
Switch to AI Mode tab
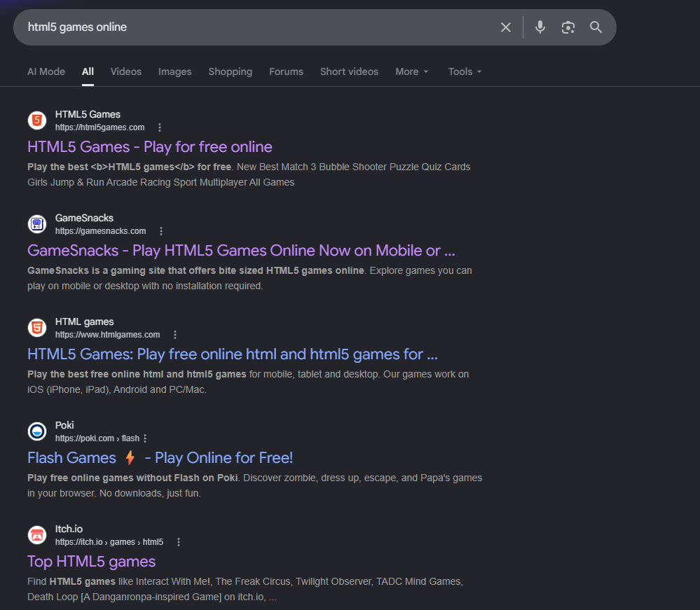(46, 71)
